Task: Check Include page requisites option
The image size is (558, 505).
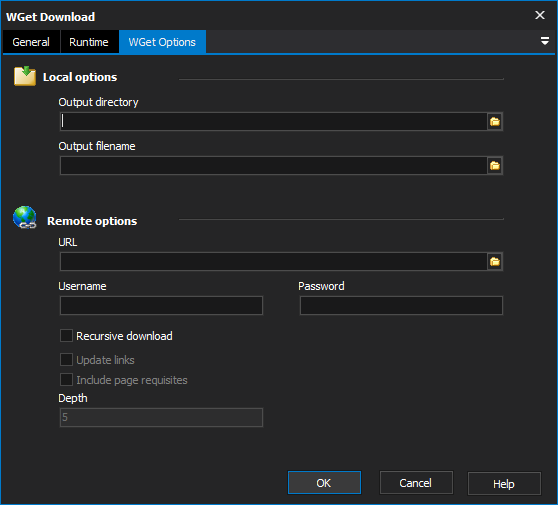Action: point(67,379)
